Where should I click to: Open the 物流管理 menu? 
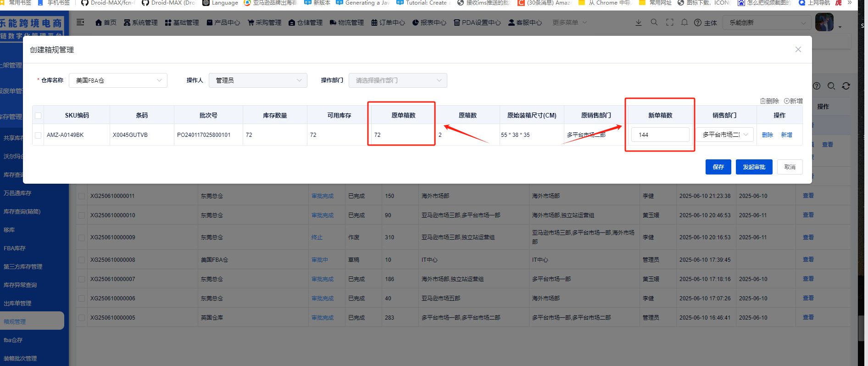coord(347,23)
